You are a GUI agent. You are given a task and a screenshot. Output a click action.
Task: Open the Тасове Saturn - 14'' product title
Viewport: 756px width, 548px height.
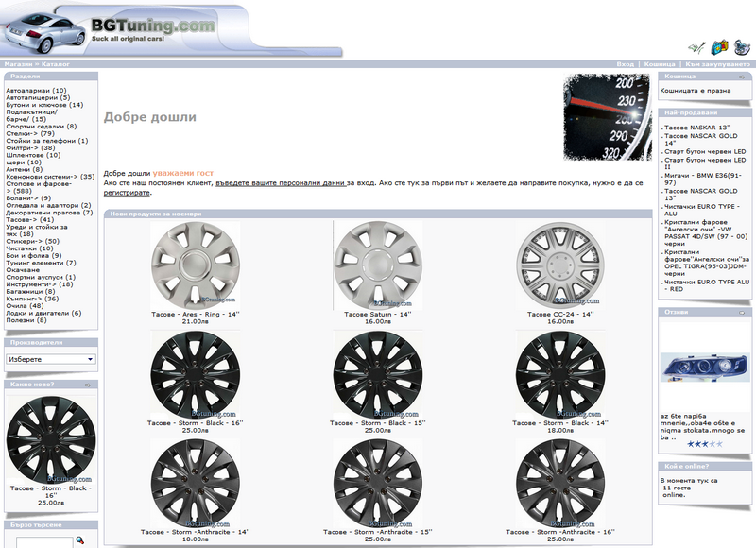[x=377, y=315]
